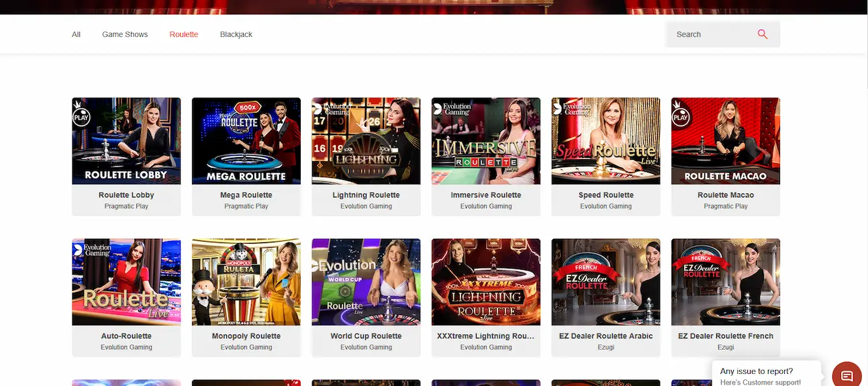Click the World Cup Roulette title
This screenshot has height=386, width=868.
click(366, 336)
